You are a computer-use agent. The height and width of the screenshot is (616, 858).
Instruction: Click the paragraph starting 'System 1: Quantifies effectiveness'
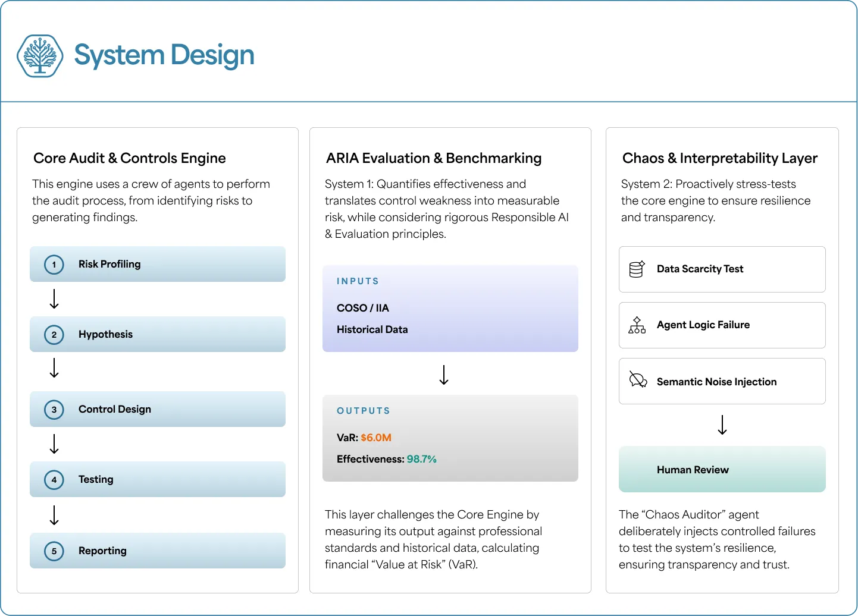tap(447, 209)
